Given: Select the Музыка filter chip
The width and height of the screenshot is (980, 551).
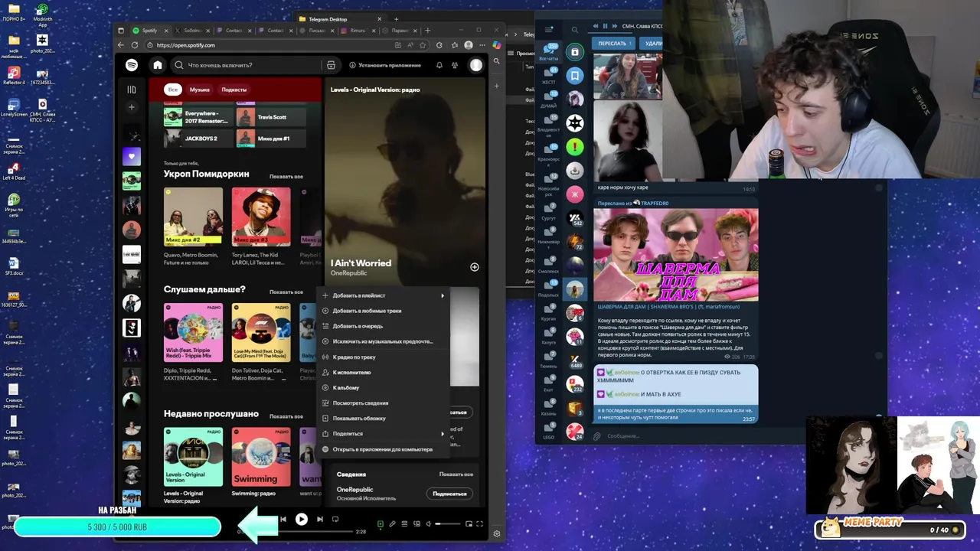Looking at the screenshot, I should tap(200, 90).
